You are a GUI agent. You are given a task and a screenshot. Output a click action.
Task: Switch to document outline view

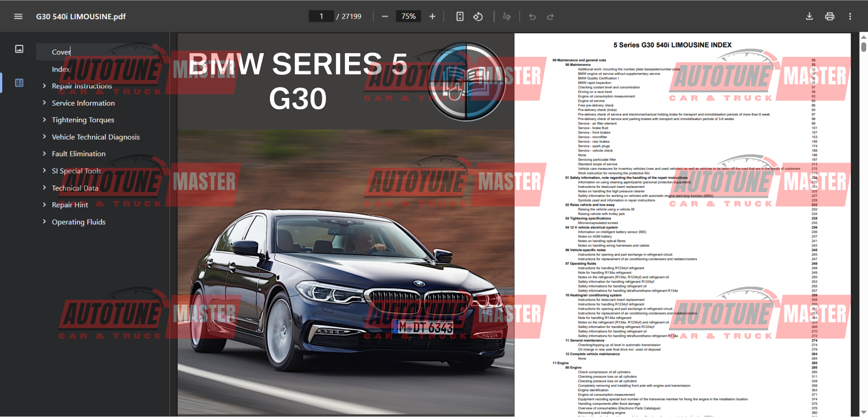(x=19, y=83)
